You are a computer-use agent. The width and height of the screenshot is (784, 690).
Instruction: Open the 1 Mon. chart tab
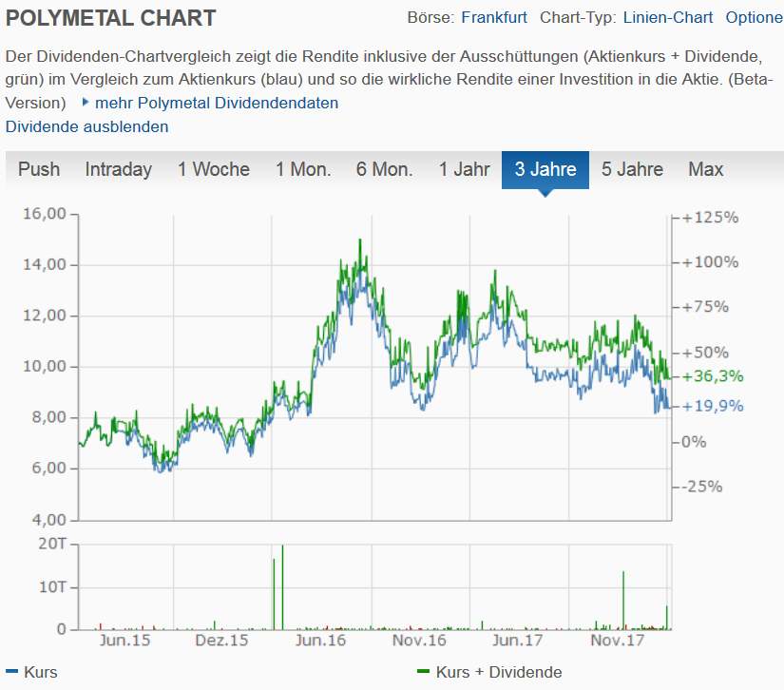[303, 169]
